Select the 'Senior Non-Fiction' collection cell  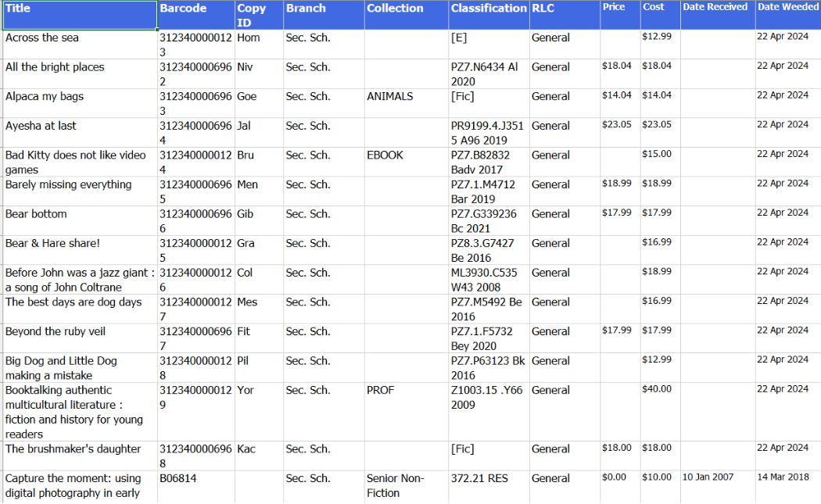coord(407,487)
